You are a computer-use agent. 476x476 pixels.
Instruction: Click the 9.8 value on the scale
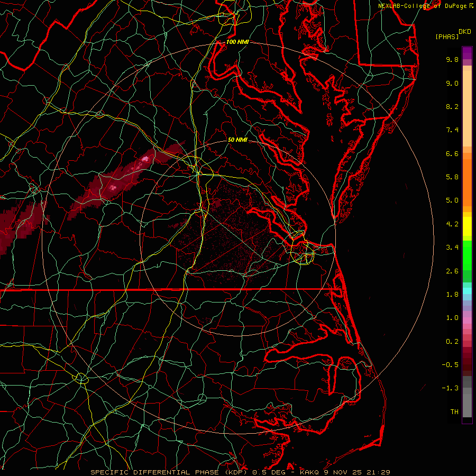click(x=452, y=59)
